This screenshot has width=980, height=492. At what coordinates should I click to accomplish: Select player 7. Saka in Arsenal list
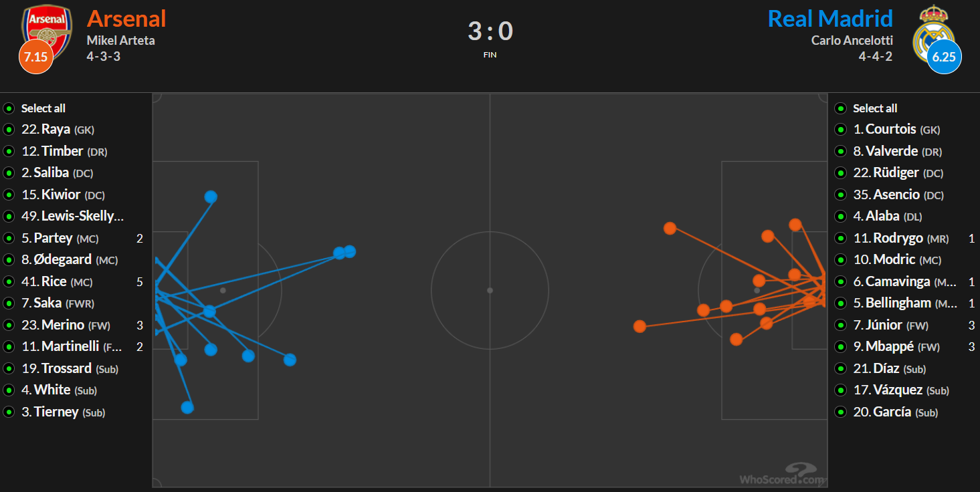point(58,303)
